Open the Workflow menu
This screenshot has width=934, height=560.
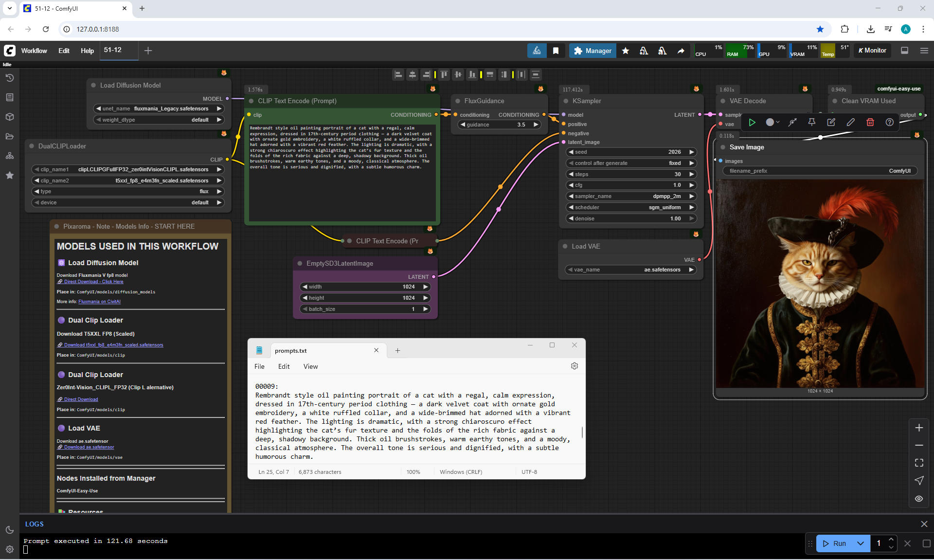34,51
